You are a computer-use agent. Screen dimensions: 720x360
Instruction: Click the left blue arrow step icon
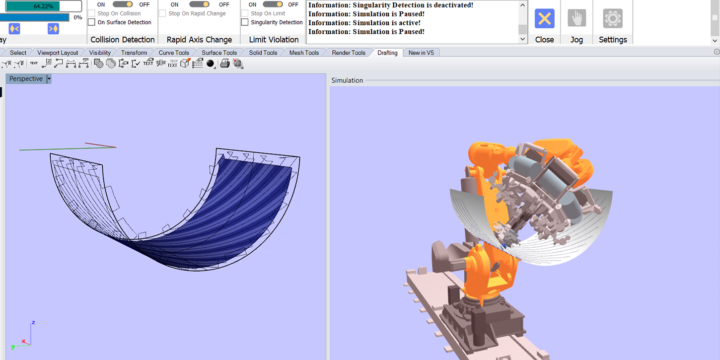(14, 28)
